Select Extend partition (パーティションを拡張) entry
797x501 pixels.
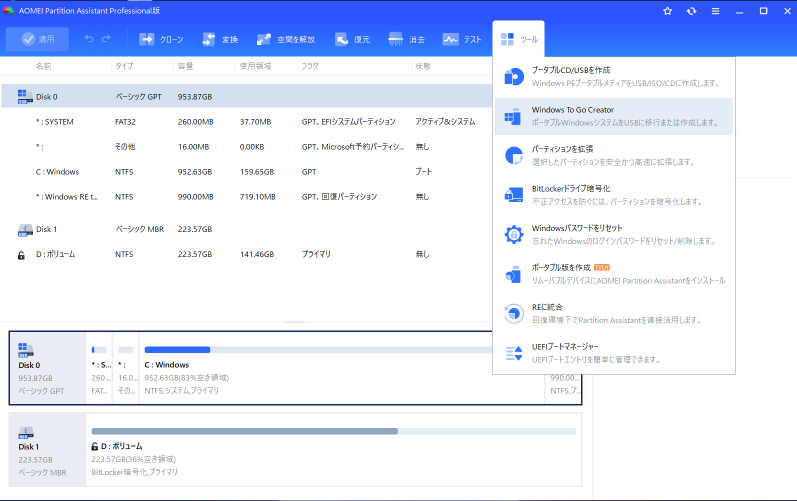[x=614, y=155]
